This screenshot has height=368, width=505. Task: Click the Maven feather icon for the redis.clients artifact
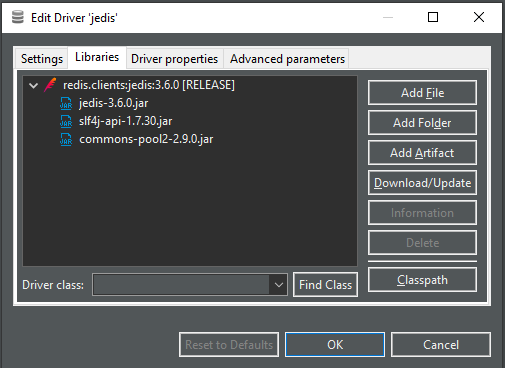(x=50, y=85)
